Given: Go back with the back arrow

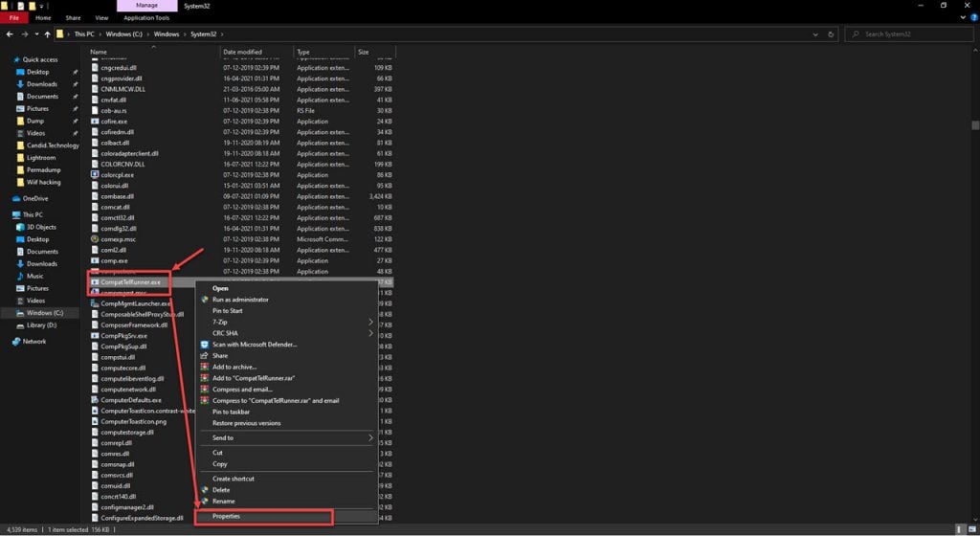Looking at the screenshot, I should (10, 34).
